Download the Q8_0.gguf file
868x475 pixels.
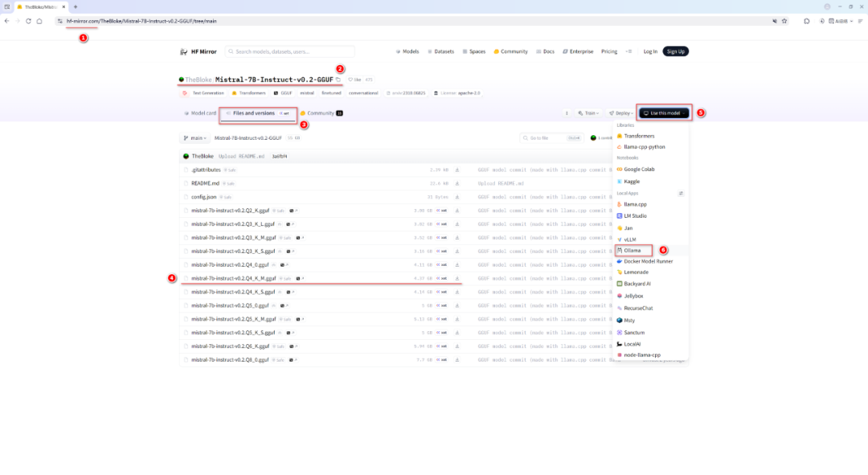(x=457, y=360)
